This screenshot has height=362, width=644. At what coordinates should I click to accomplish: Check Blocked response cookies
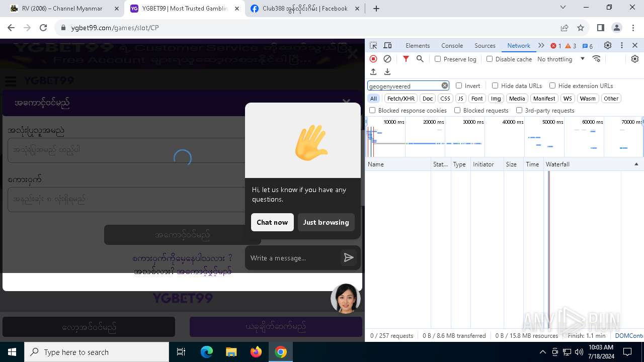(x=372, y=110)
